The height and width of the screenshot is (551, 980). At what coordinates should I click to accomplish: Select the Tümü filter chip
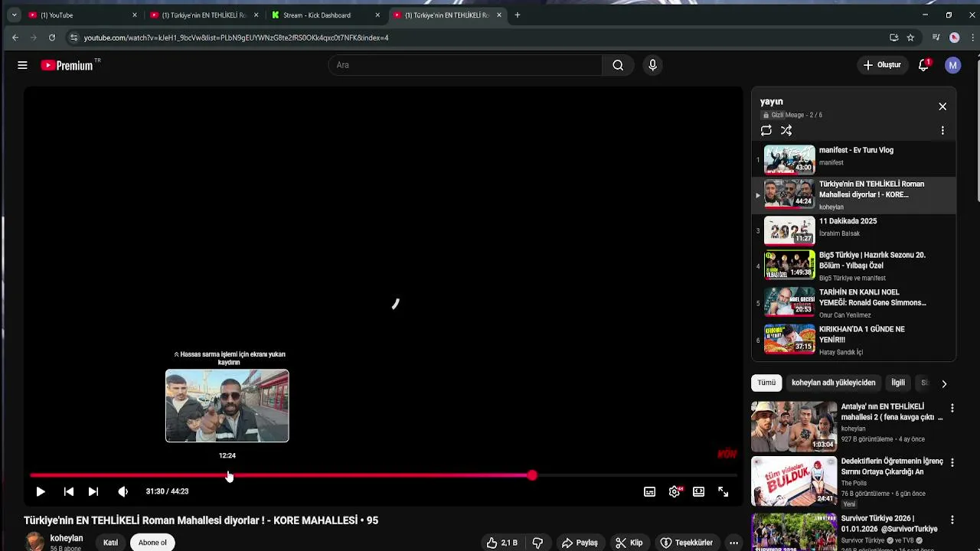click(x=766, y=383)
